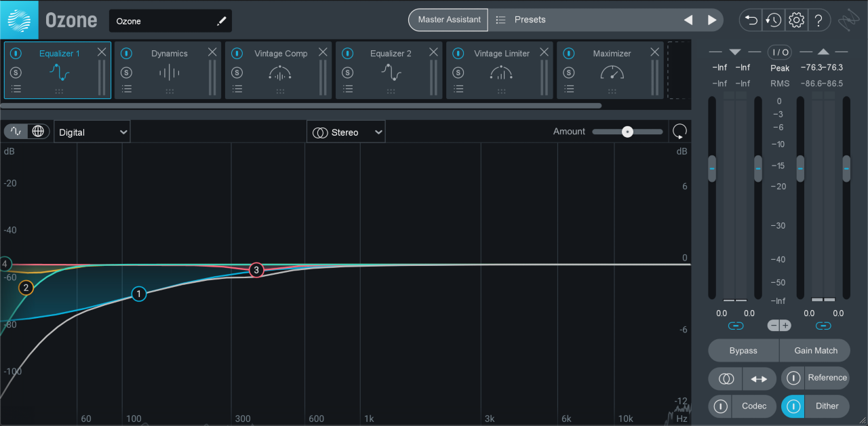Image resolution: width=868 pixels, height=426 pixels.
Task: Open Dynamics module preset list
Action: (127, 89)
